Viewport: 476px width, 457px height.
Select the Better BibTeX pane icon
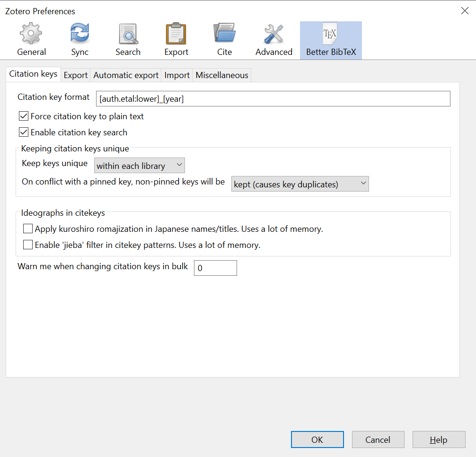pos(331,40)
